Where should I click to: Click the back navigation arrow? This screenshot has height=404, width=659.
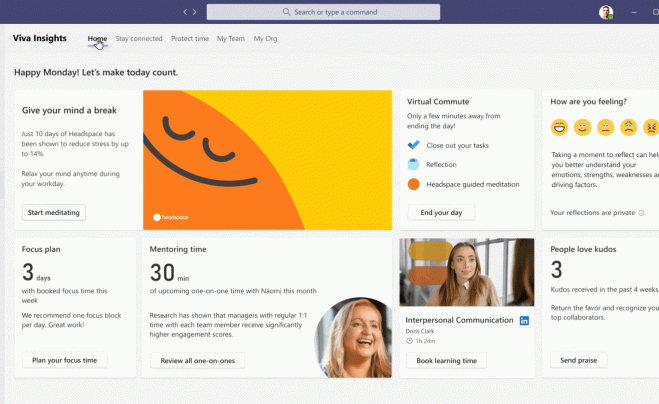tap(185, 12)
